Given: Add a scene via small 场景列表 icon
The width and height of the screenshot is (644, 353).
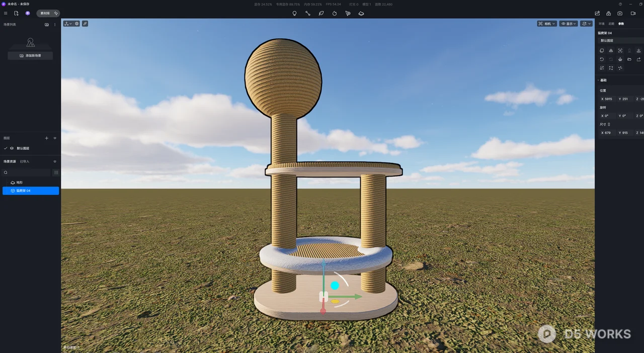Looking at the screenshot, I should pos(47,24).
